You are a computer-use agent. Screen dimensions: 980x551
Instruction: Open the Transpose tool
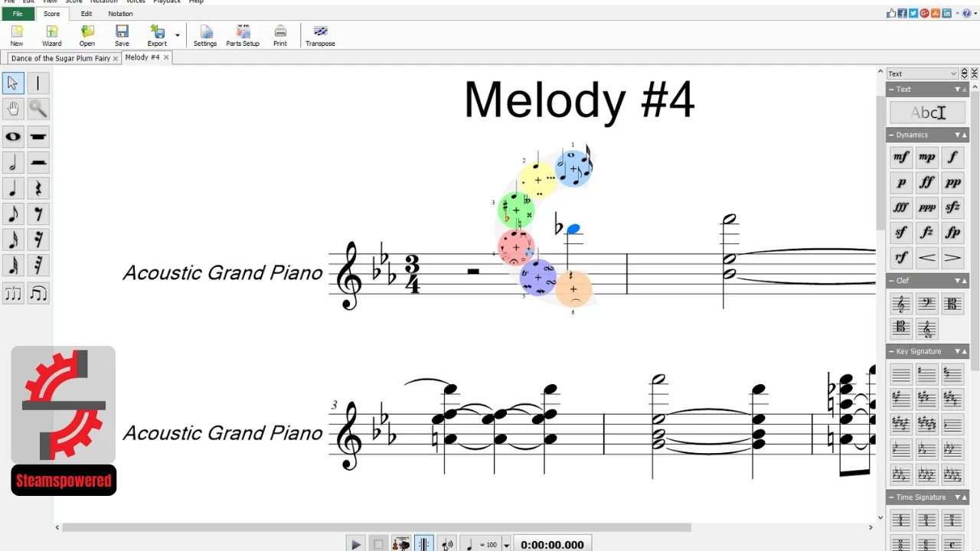(320, 35)
